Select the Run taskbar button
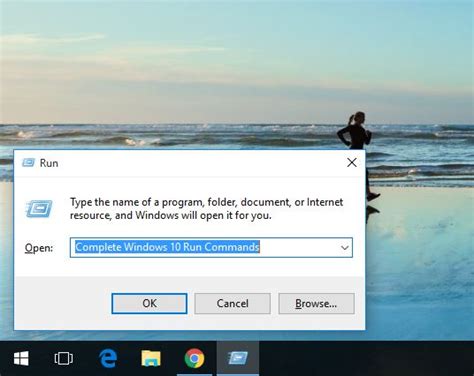This screenshot has width=474, height=376. pyautogui.click(x=238, y=359)
